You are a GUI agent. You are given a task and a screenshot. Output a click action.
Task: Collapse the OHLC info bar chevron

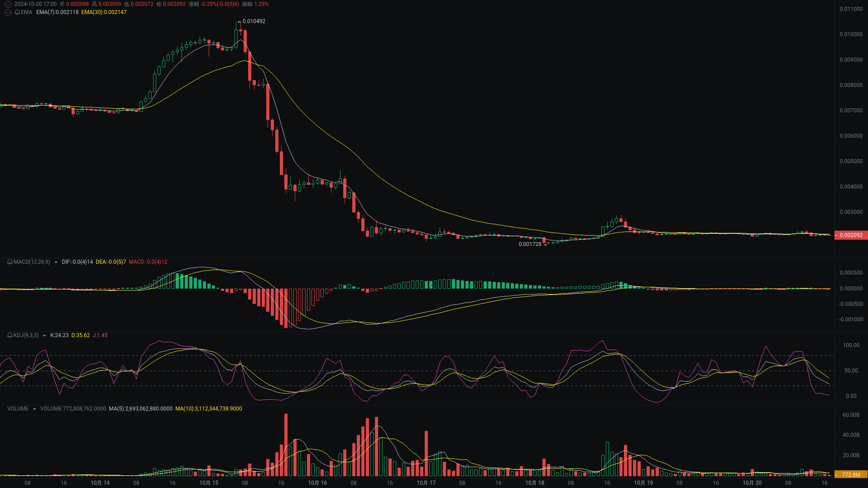[x=7, y=4]
